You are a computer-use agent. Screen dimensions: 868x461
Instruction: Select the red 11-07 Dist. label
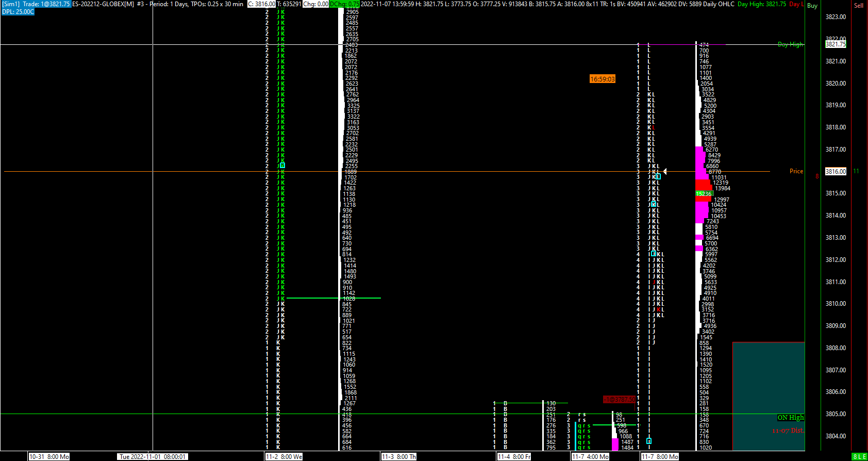pos(788,431)
